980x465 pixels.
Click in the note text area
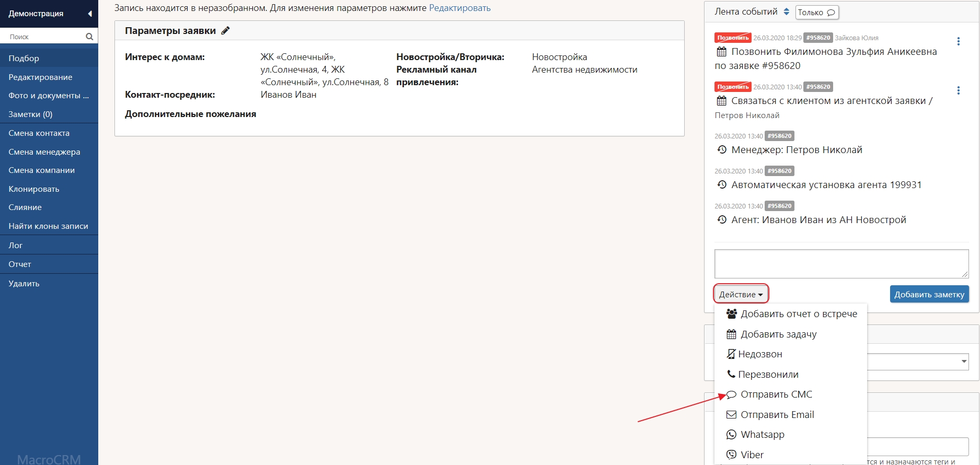[x=841, y=264]
